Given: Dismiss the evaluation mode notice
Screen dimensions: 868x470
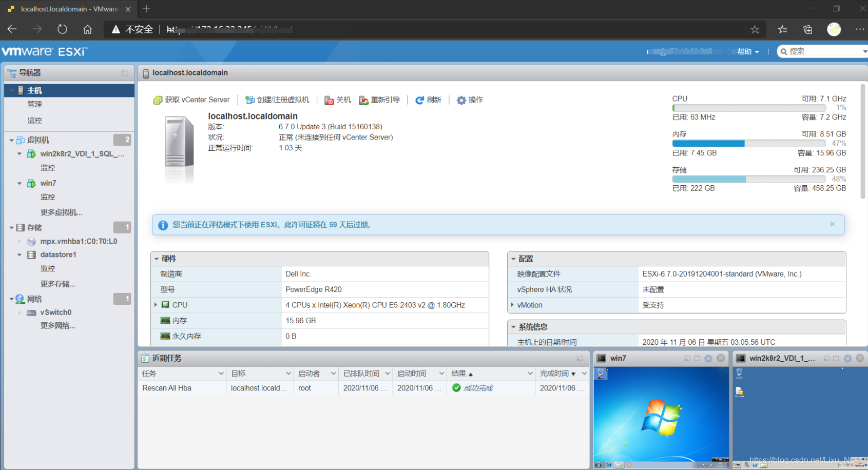Looking at the screenshot, I should coord(832,224).
